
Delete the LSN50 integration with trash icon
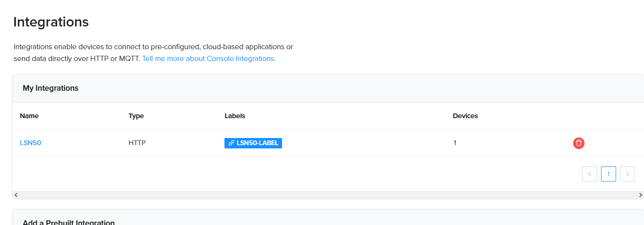tap(579, 143)
